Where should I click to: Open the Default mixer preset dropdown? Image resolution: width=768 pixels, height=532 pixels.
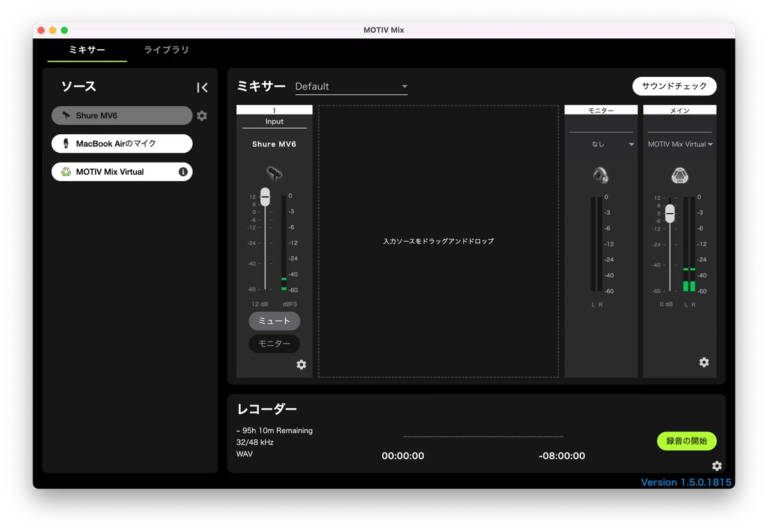351,86
